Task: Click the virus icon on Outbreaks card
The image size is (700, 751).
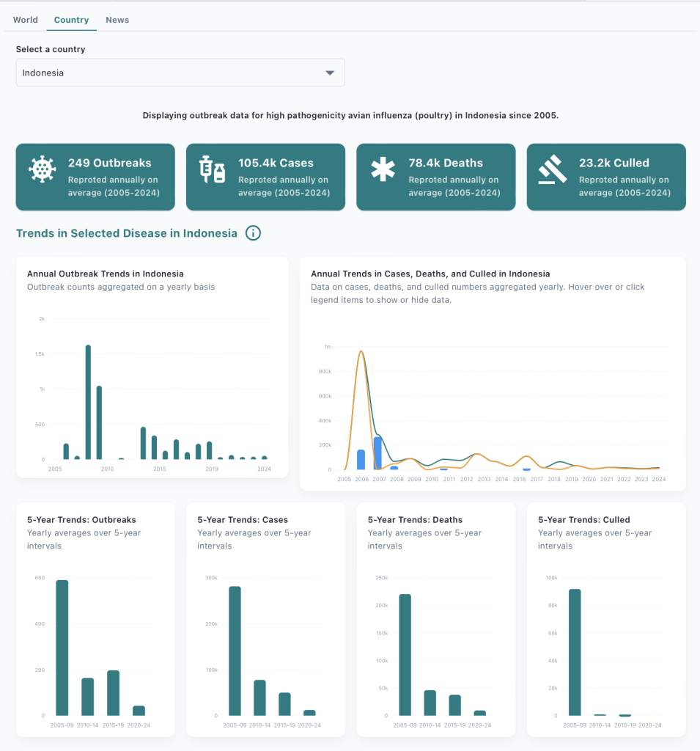Action: coord(42,169)
